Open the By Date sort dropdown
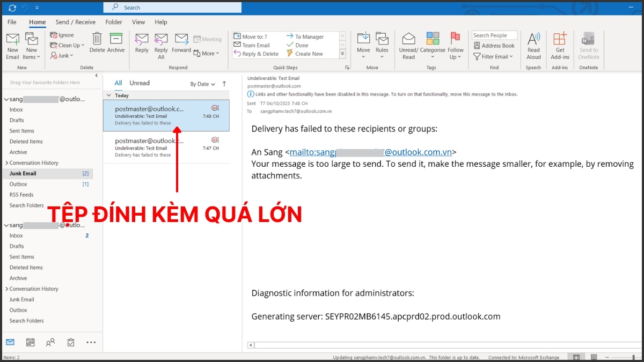Screen dimensions: 644x362 (x=202, y=84)
